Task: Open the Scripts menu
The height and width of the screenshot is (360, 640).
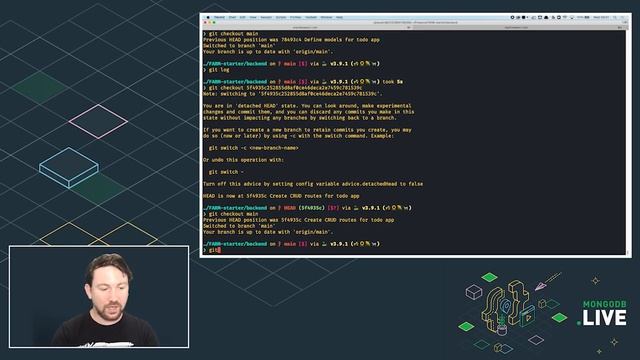Action: tap(281, 18)
